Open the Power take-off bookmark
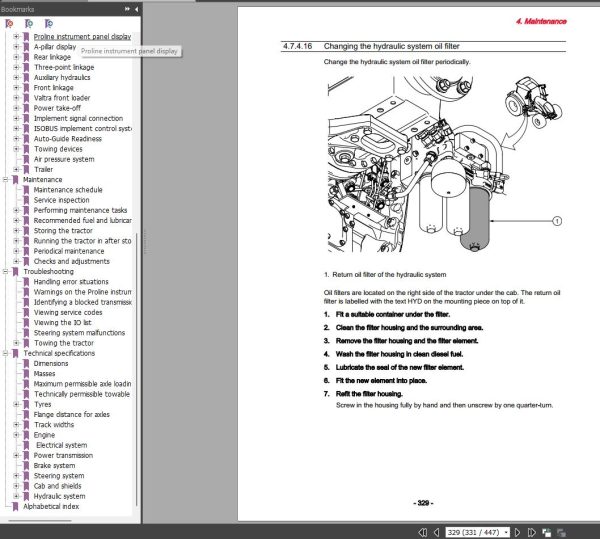 click(x=57, y=108)
